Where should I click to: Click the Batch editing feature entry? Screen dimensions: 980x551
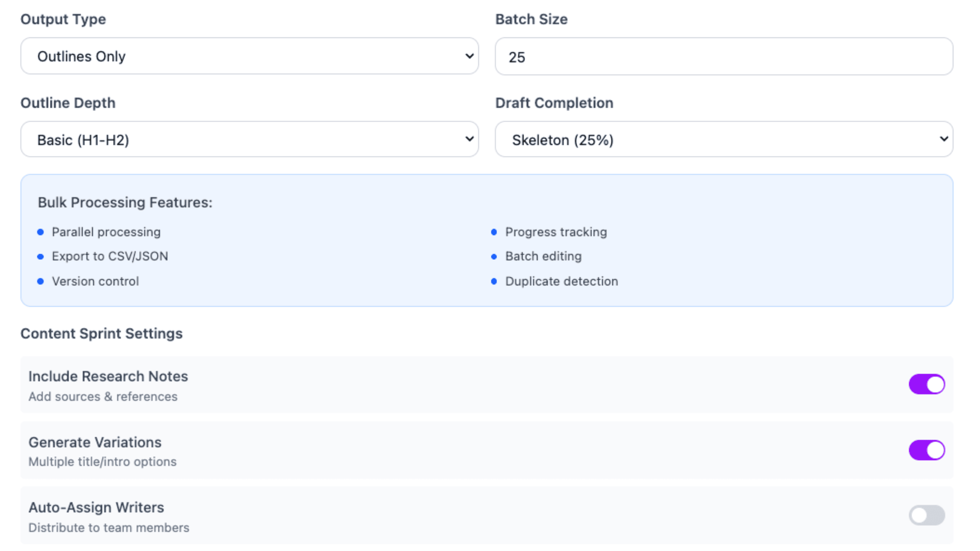[543, 256]
